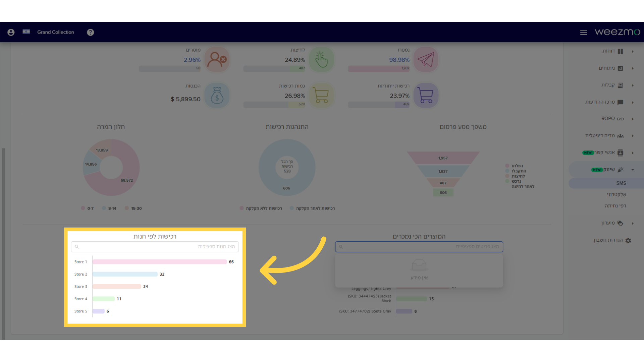Expand the analytics (ניתוחים) menu arrow
The height and width of the screenshot is (362, 644).
(633, 68)
